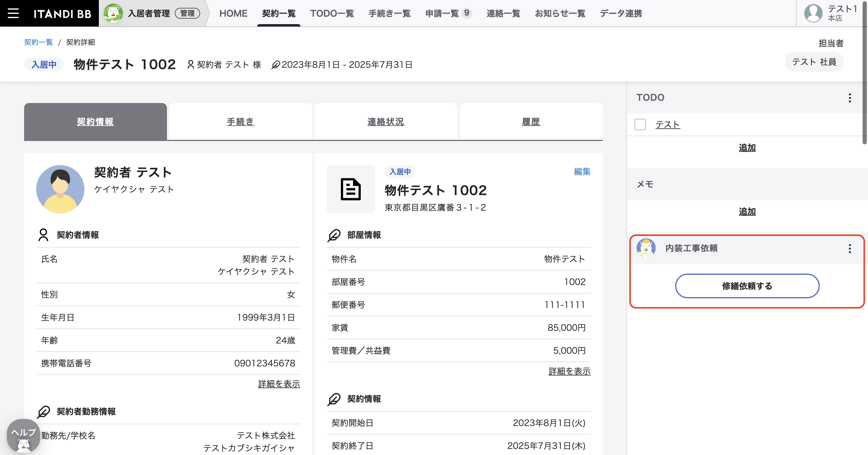
Task: Click the address 東京都目黒区鷹番3-1-2
Action: (x=435, y=207)
